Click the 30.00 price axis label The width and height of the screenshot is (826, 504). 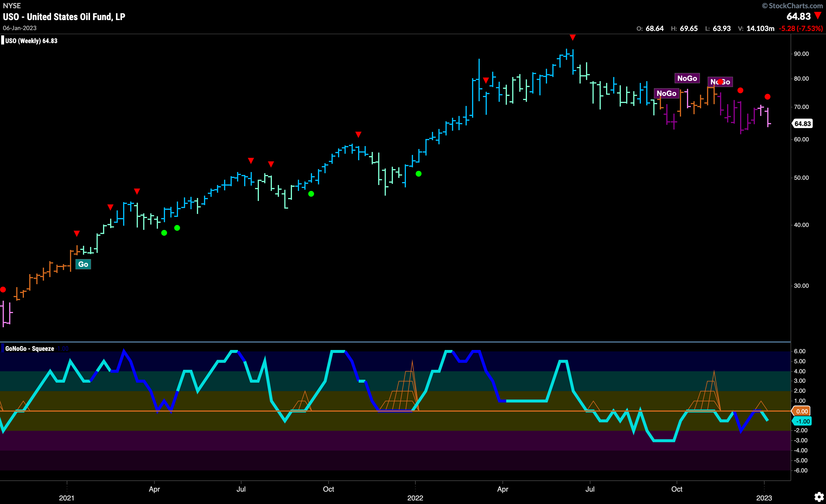[801, 286]
